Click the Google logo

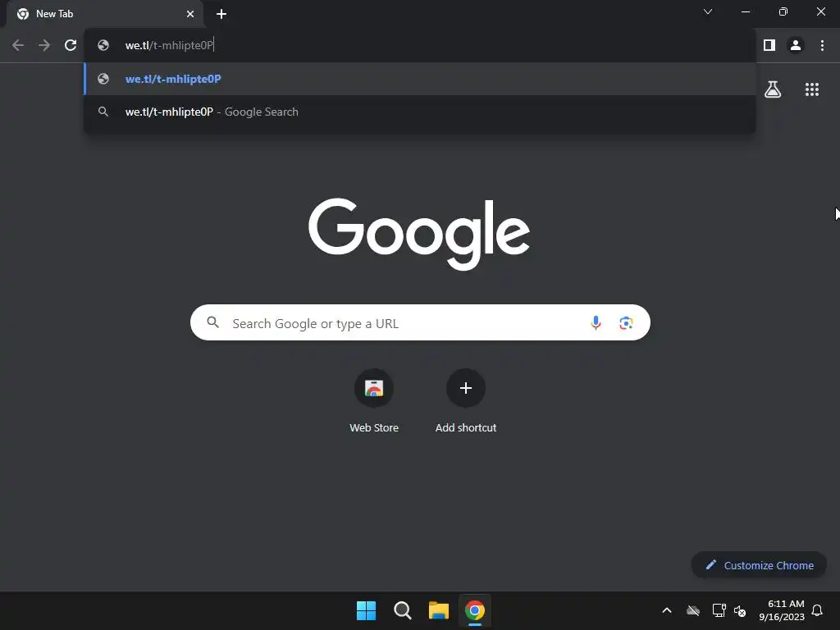point(419,234)
